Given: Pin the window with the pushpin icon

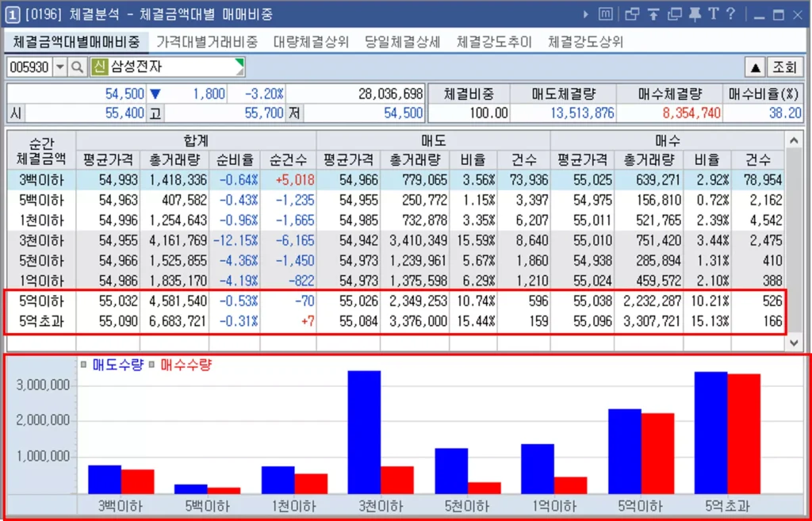Looking at the screenshot, I should pyautogui.click(x=695, y=14).
